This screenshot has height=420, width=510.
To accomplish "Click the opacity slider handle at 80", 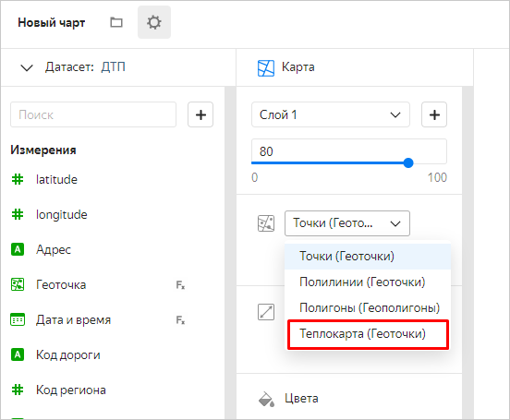I will click(408, 162).
